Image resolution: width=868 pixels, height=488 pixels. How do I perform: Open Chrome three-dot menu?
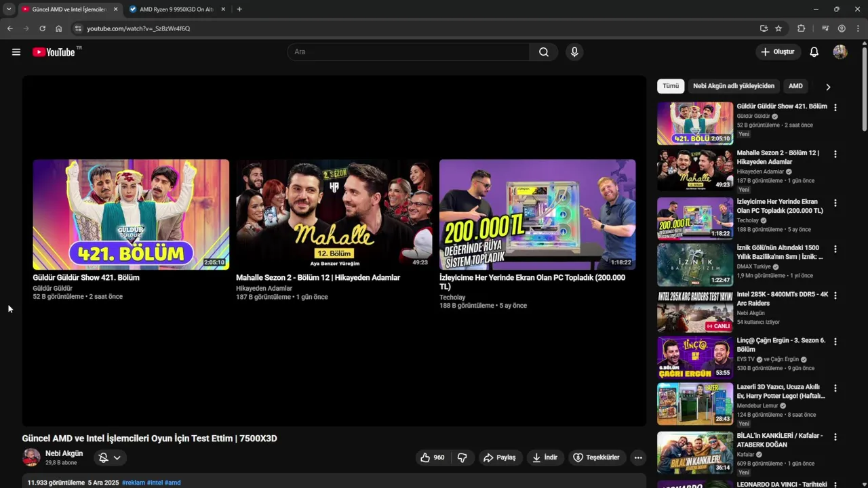858,28
